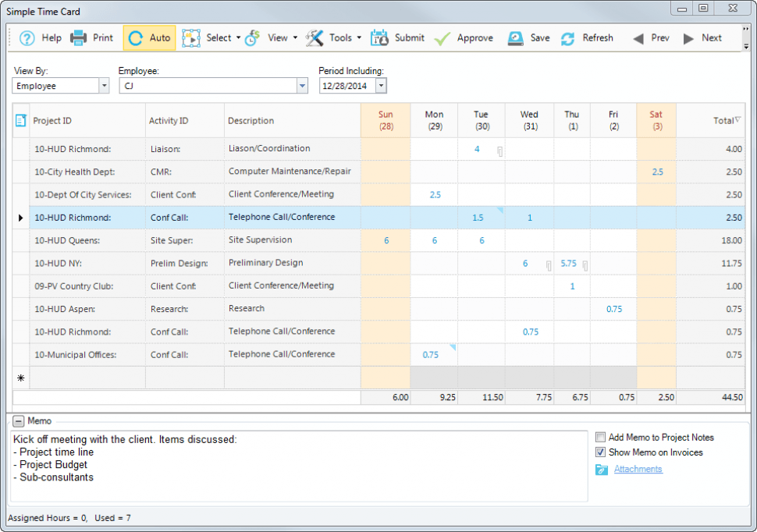Viewport: 757px width, 532px height.
Task: Click the Help icon in toolbar
Action: tap(27, 38)
